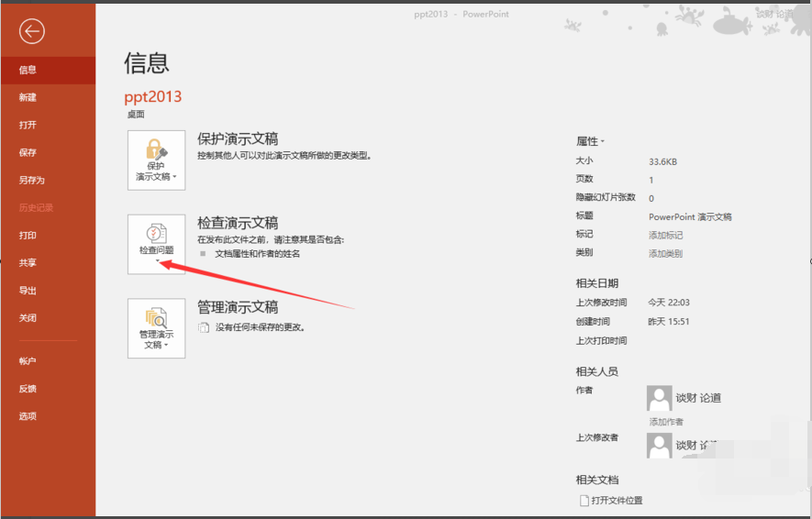
Task: Click 关闭 in the sidebar
Action: pyautogui.click(x=48, y=318)
